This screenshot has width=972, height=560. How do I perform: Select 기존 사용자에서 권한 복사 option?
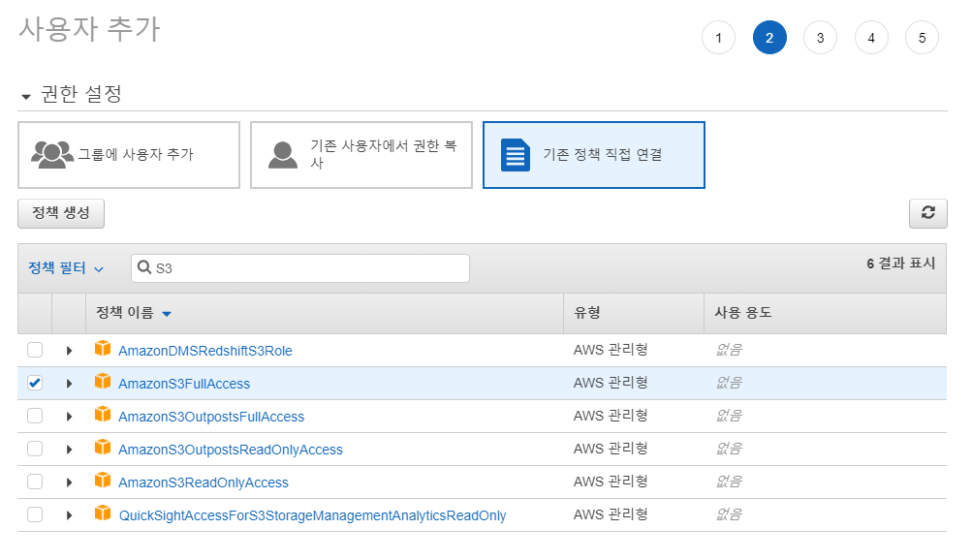pyautogui.click(x=361, y=155)
